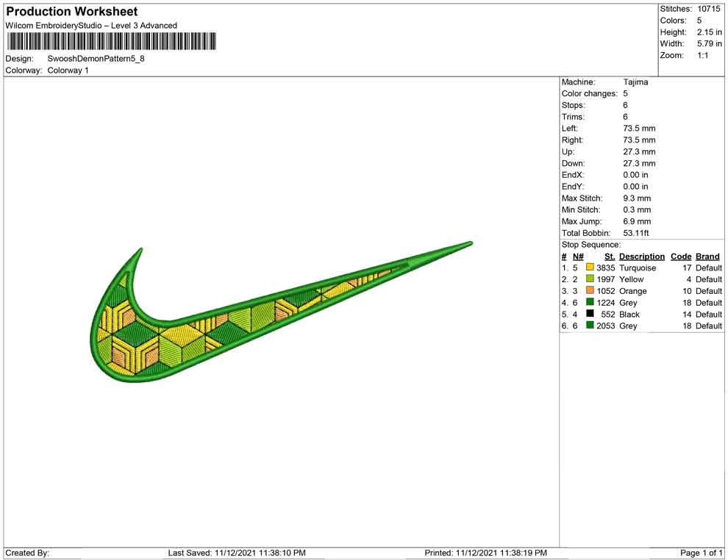Click the 'Created By:' footer label
The image size is (728, 560).
26,553
